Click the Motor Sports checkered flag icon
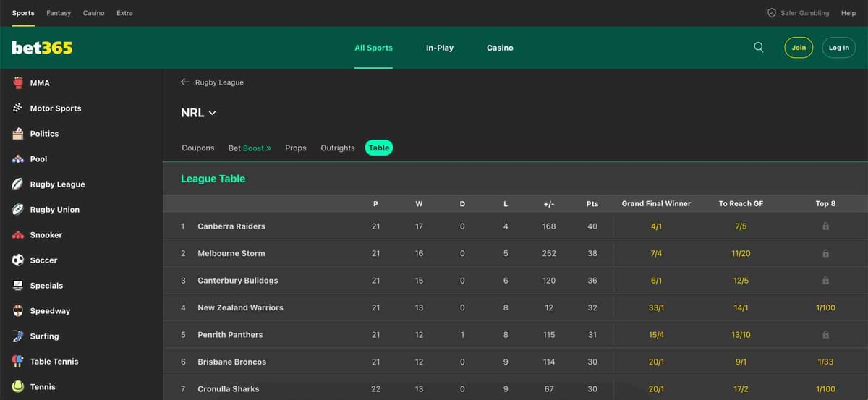 point(18,108)
